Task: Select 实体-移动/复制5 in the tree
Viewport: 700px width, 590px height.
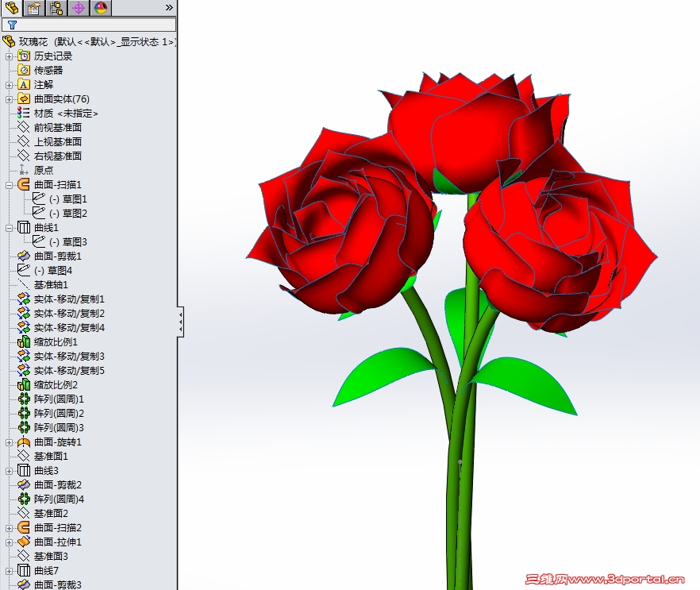Action: pyautogui.click(x=69, y=371)
